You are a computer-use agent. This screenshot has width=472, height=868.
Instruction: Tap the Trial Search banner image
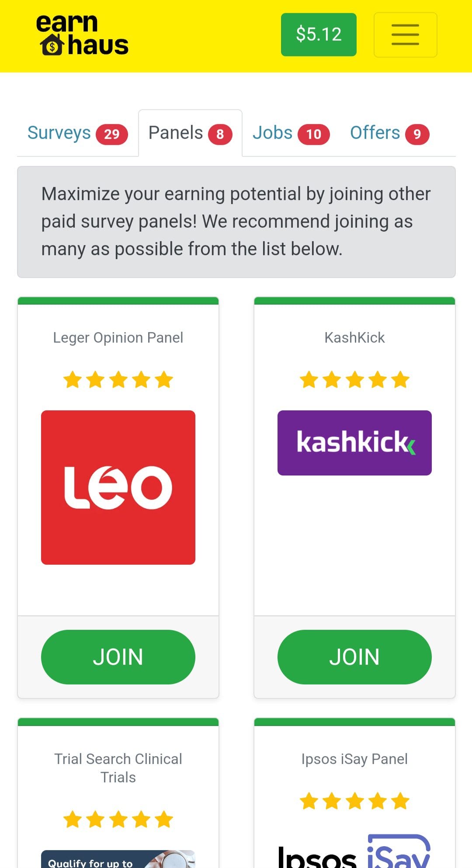point(118,860)
